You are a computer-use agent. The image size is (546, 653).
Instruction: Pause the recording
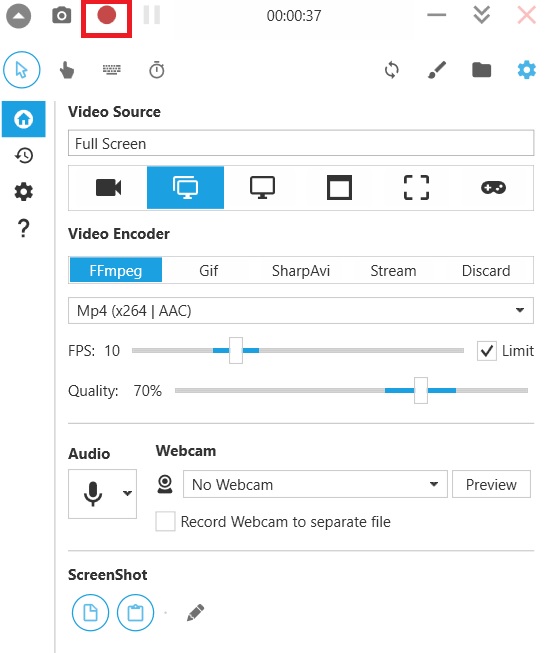(x=152, y=15)
